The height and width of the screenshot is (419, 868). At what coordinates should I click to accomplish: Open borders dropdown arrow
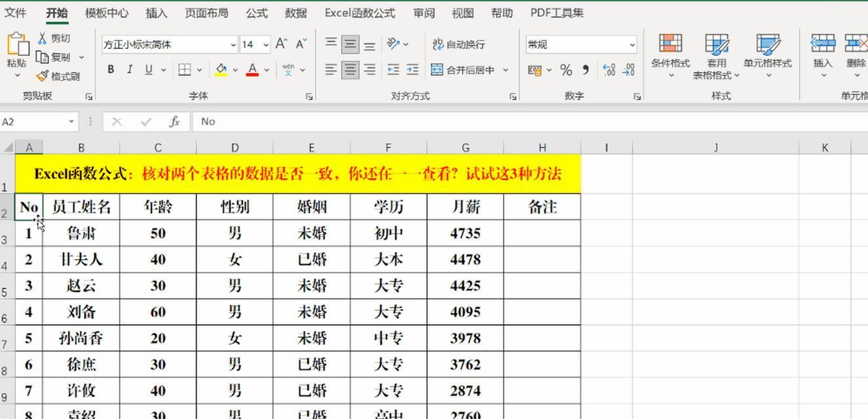point(199,69)
